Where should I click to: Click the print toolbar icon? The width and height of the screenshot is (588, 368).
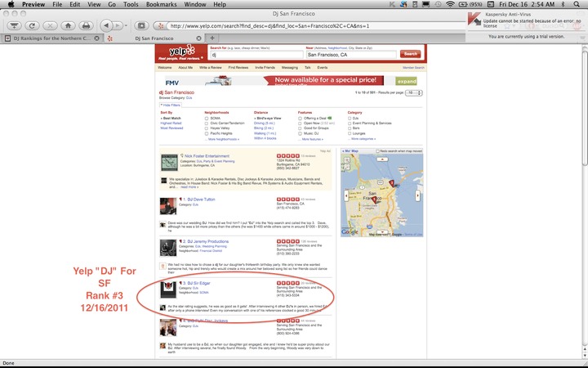coord(86,25)
